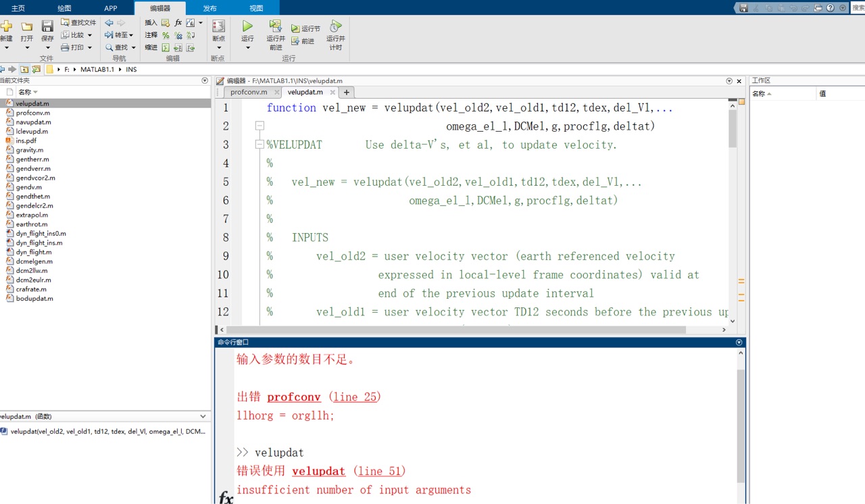Click Find Files (查找文件) icon
The width and height of the screenshot is (865, 504).
click(65, 22)
